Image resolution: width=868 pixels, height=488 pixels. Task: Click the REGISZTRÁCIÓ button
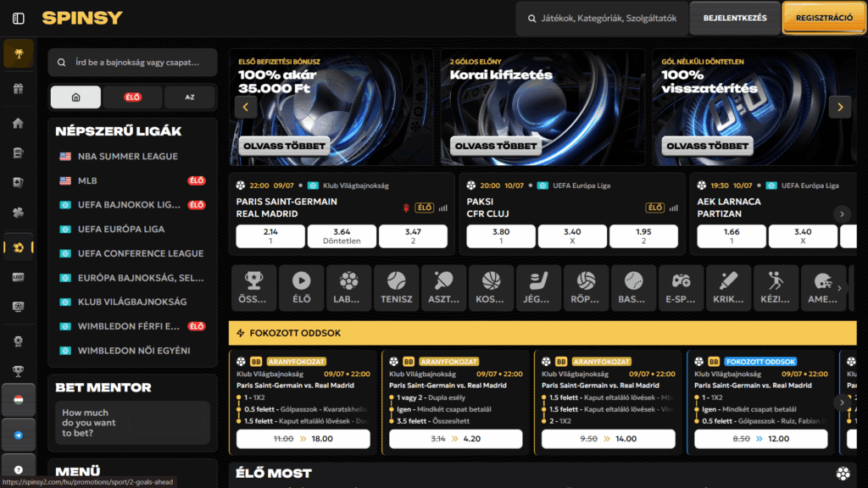[x=824, y=19]
